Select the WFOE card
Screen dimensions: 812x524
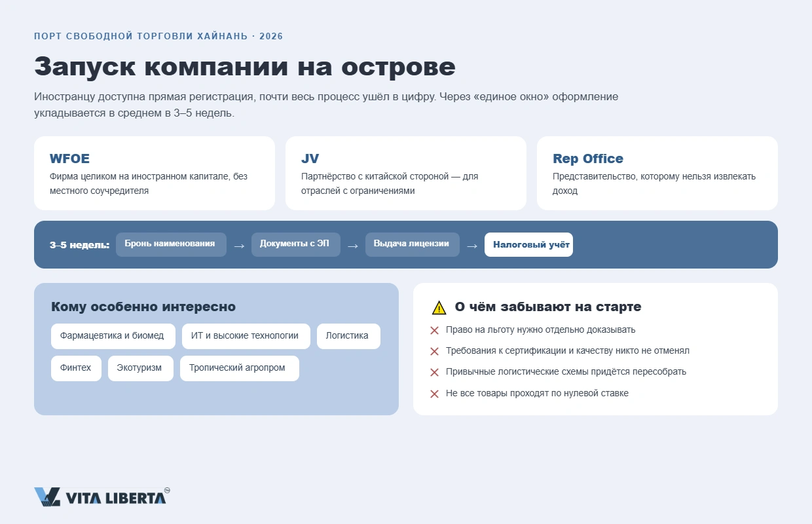pyautogui.click(x=155, y=173)
